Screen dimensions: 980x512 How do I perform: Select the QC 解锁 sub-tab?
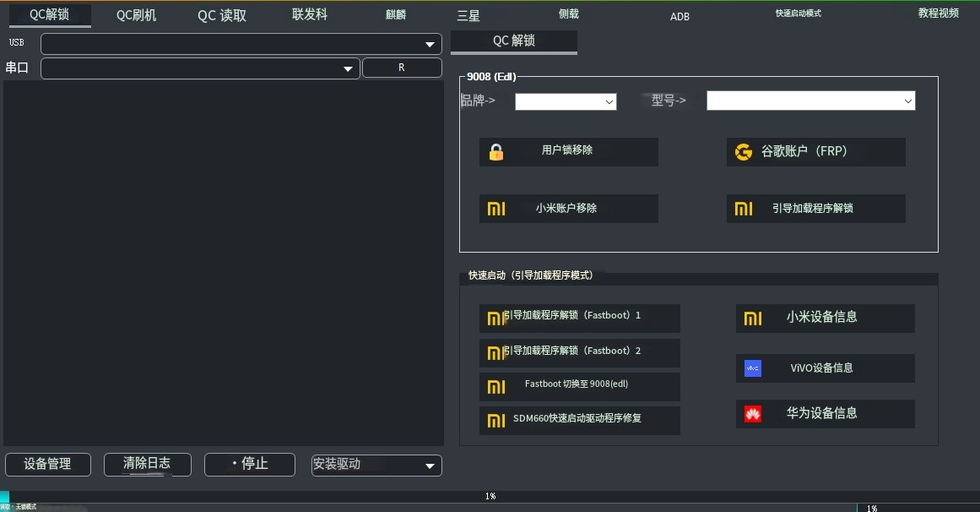point(514,41)
